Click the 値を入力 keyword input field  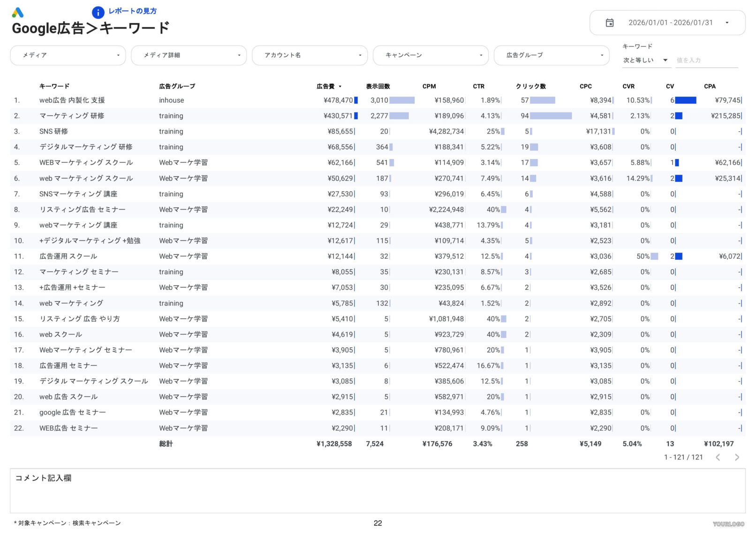[x=706, y=60]
